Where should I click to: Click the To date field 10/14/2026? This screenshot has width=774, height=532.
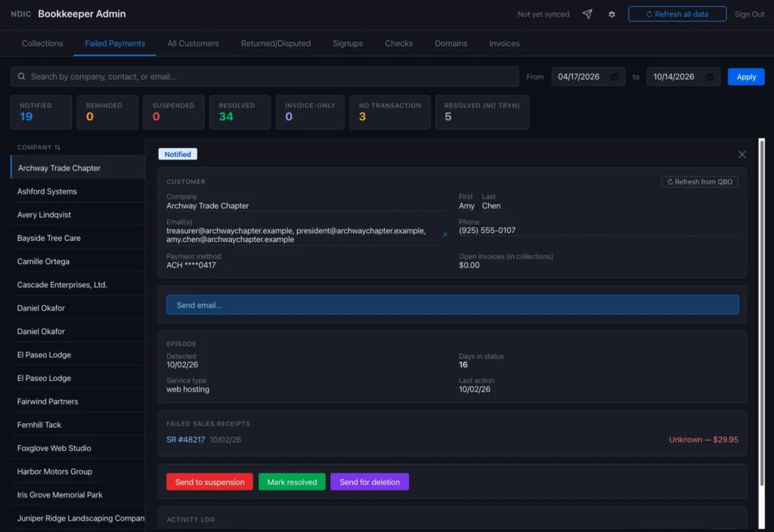coord(683,76)
